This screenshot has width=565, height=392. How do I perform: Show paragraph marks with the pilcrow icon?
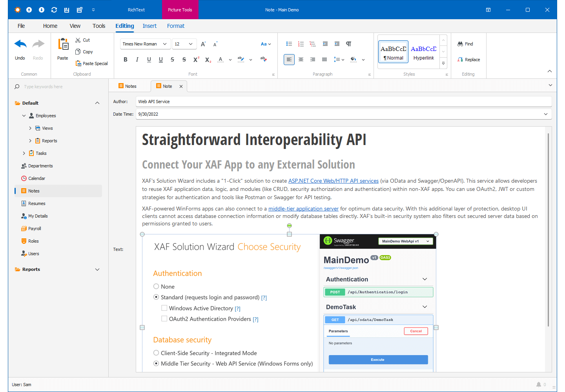pyautogui.click(x=348, y=44)
